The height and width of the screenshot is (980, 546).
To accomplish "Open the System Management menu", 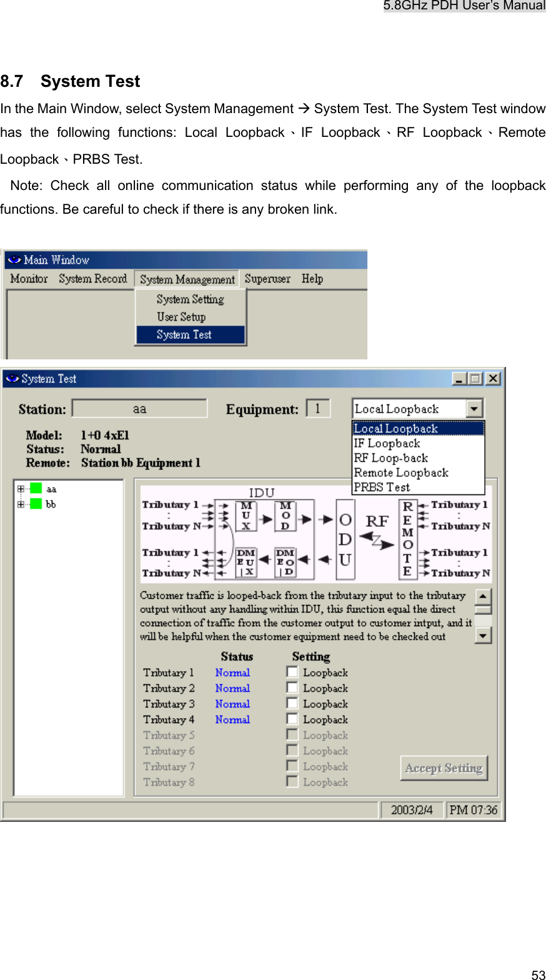I will coord(187,279).
